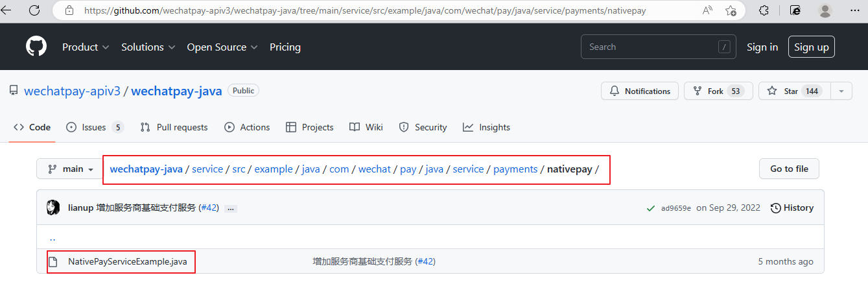The width and height of the screenshot is (868, 297).
Task: Click the file icon of NativePayServiceExample.java
Action: pos(54,262)
